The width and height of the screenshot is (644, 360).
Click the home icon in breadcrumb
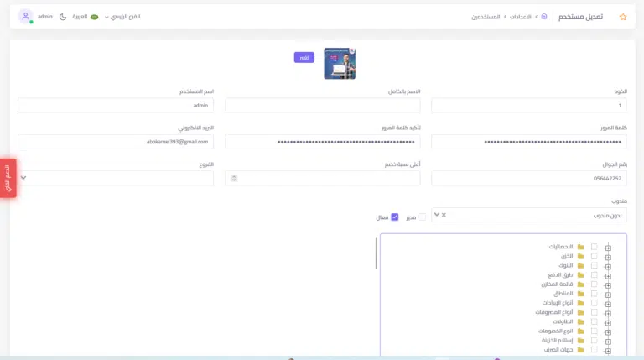coord(544,17)
